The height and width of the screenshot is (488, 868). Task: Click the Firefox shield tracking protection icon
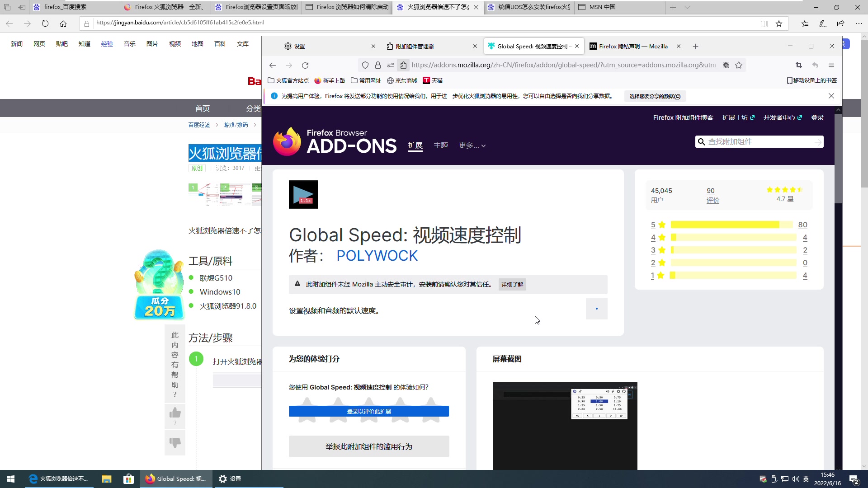365,65
